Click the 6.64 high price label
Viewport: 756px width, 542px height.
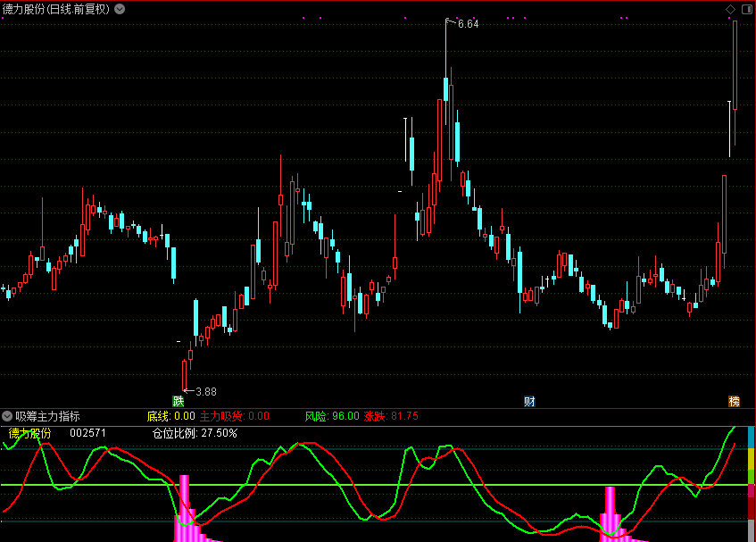pos(469,23)
